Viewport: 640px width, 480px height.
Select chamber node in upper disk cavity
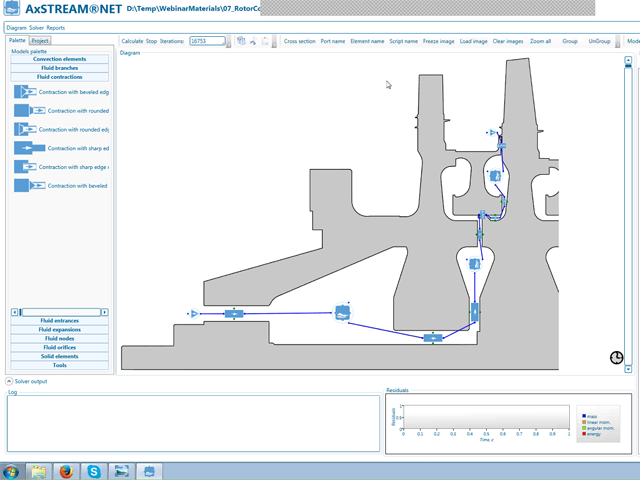495,176
